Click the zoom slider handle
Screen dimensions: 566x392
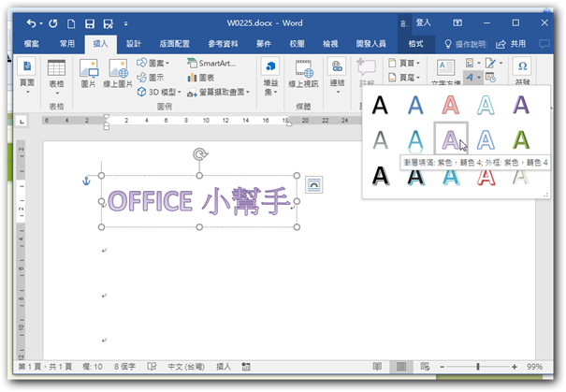tap(478, 367)
